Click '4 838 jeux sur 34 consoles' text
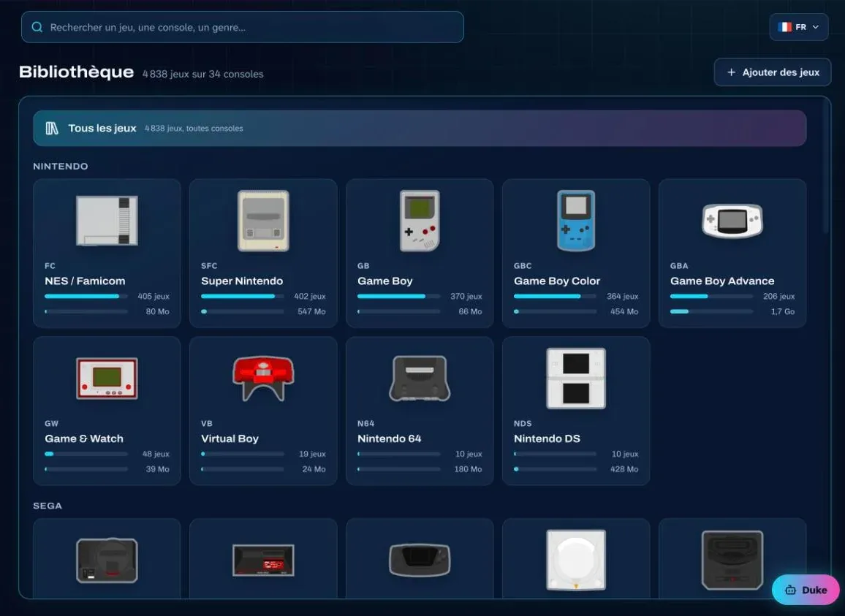The height and width of the screenshot is (616, 845). (x=202, y=74)
